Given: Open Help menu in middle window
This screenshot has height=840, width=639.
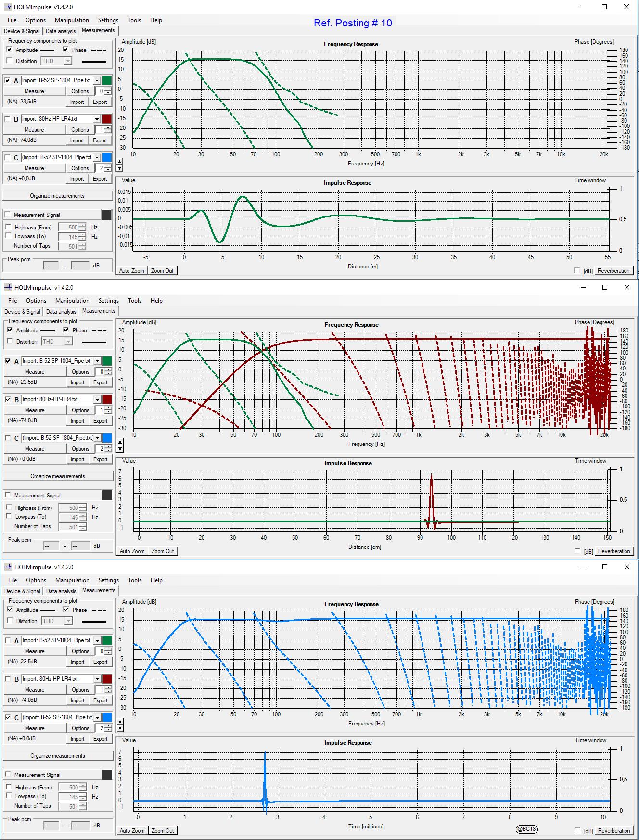Looking at the screenshot, I should point(156,301).
